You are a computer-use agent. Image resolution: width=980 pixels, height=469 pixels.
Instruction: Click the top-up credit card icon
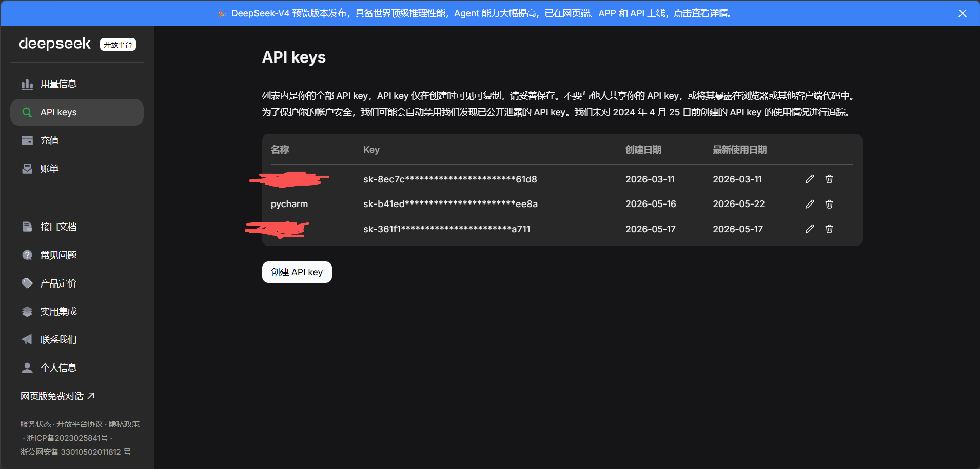tap(27, 140)
